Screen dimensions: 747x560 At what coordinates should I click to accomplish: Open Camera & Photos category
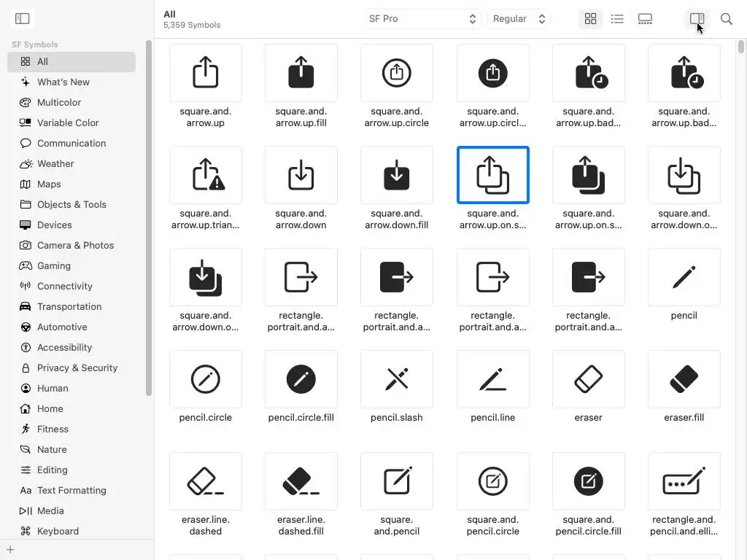click(x=71, y=246)
